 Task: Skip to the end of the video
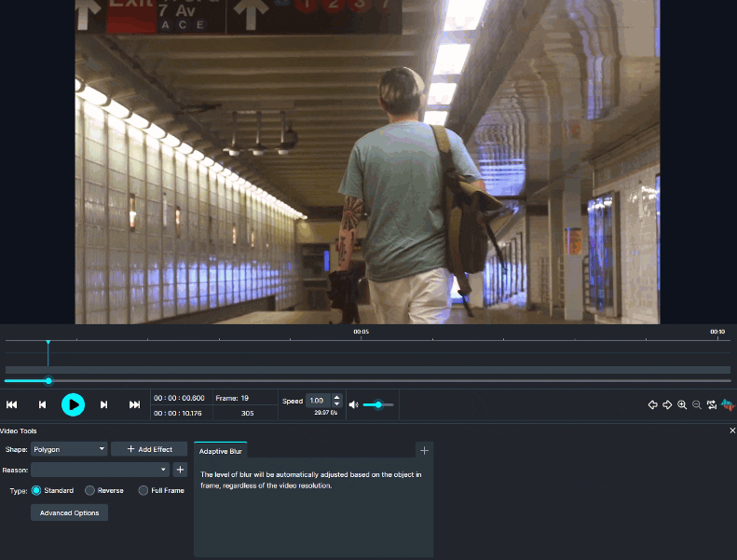[x=134, y=404]
